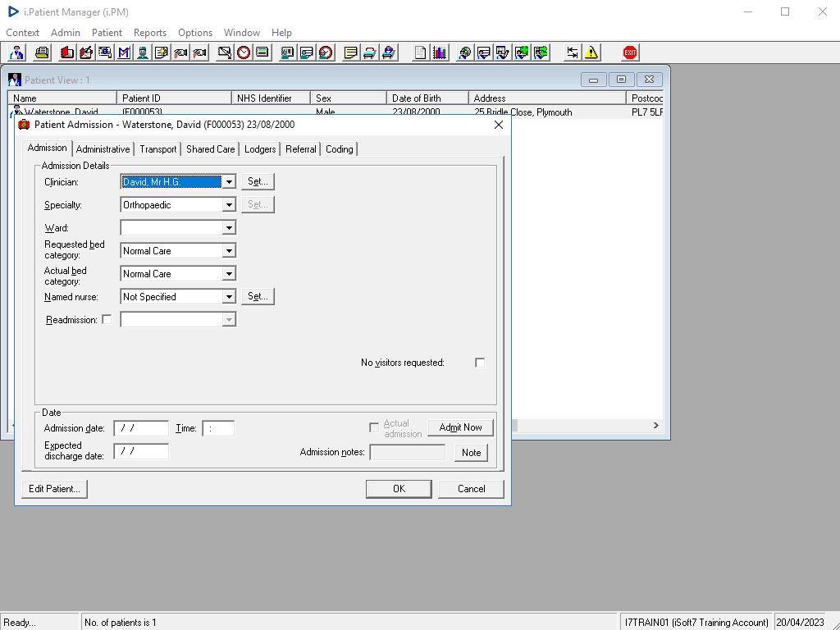Open the Options menu
Image resolution: width=840 pixels, height=630 pixels.
[195, 33]
